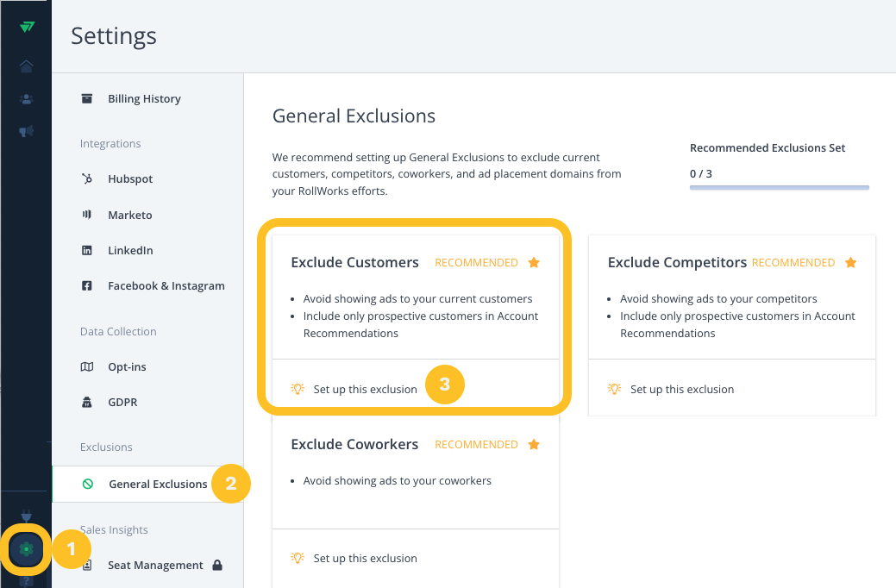Click the Exclude Competitors card title
The image size is (896, 588).
coord(677,262)
